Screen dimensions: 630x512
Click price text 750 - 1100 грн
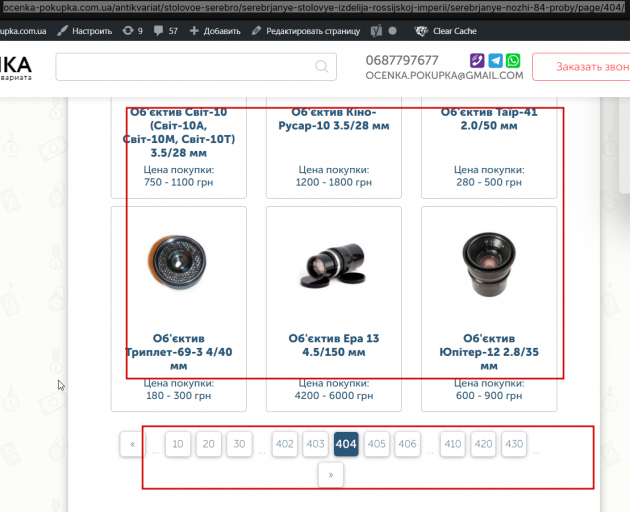click(179, 182)
